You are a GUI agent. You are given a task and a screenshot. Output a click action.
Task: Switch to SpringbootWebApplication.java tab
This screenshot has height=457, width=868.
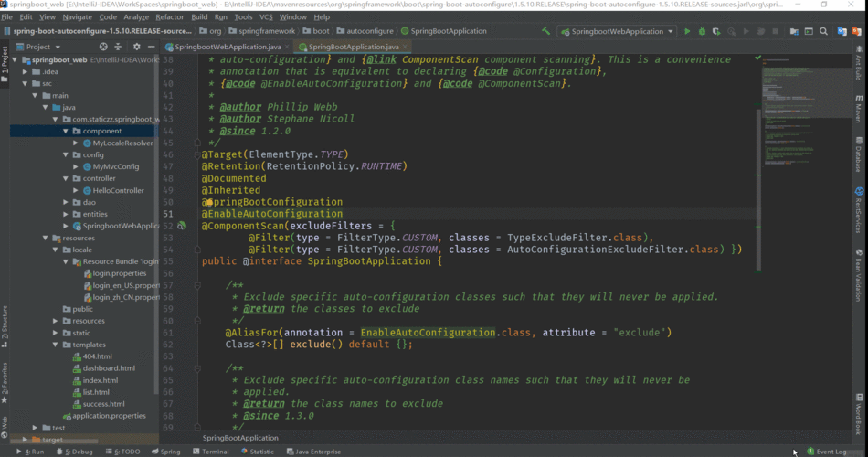point(228,46)
